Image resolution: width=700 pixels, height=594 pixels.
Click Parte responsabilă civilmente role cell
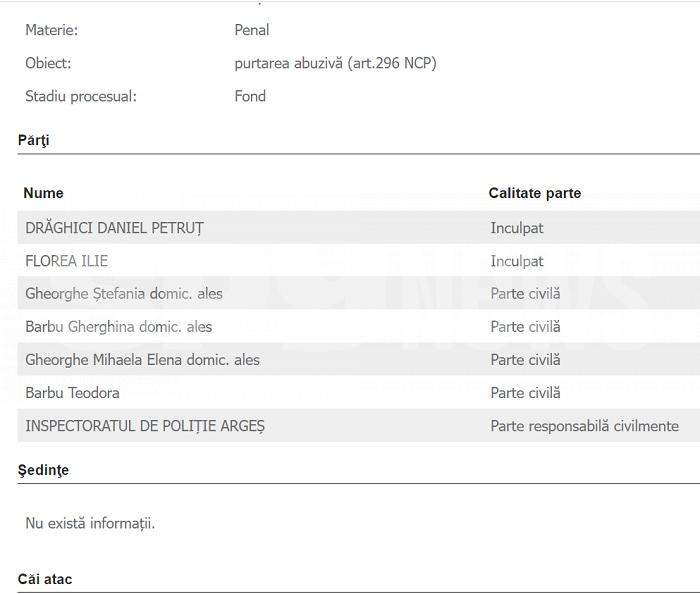click(584, 426)
